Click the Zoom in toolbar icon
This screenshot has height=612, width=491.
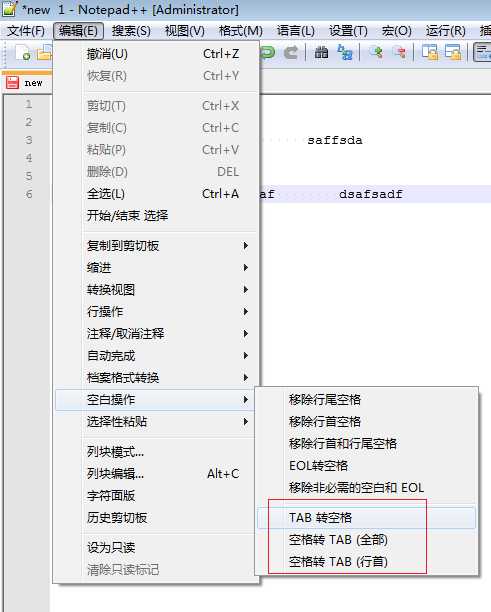coord(375,52)
